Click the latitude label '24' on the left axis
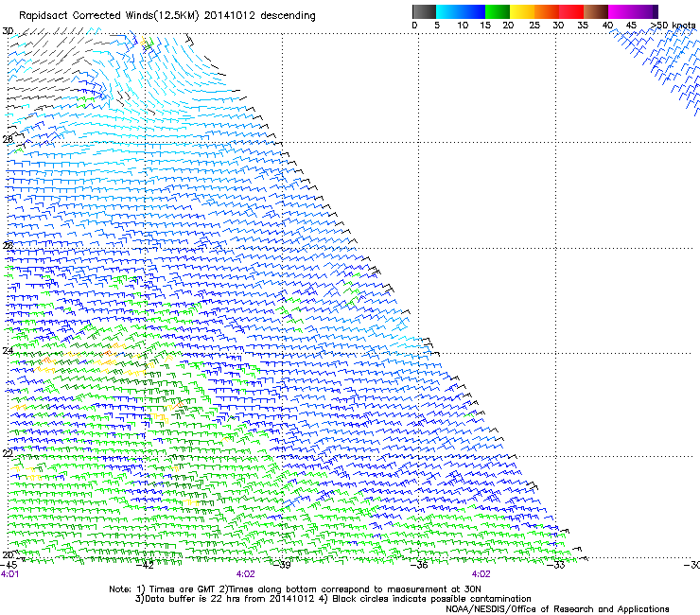This screenshot has height=615, width=700. (8, 351)
